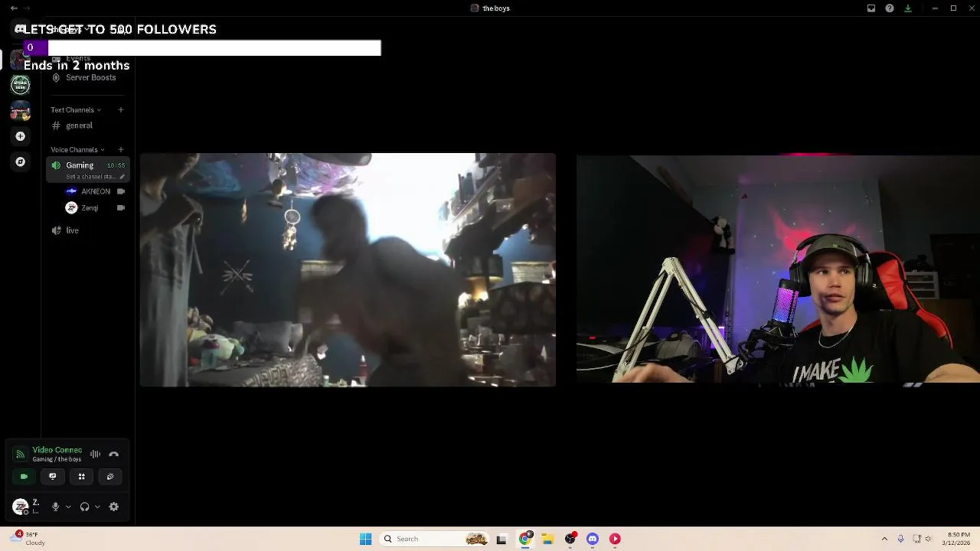980x551 pixels.
Task: Show hidden system tray icons
Action: click(884, 539)
